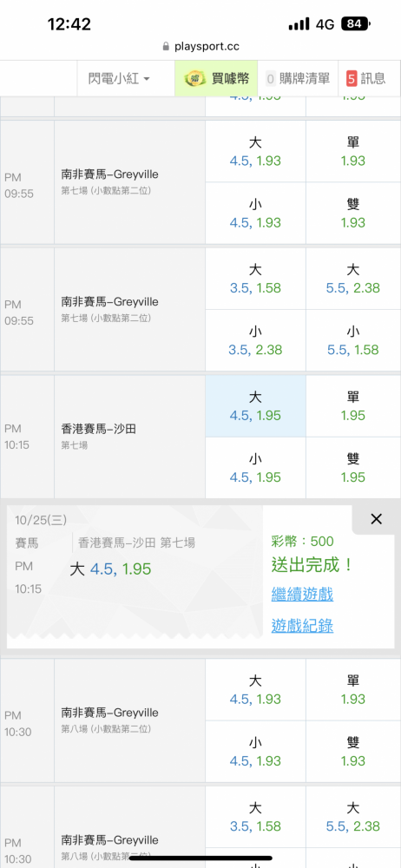This screenshot has width=401, height=868.
Task: Open the 訊息 tab
Action: 370,79
